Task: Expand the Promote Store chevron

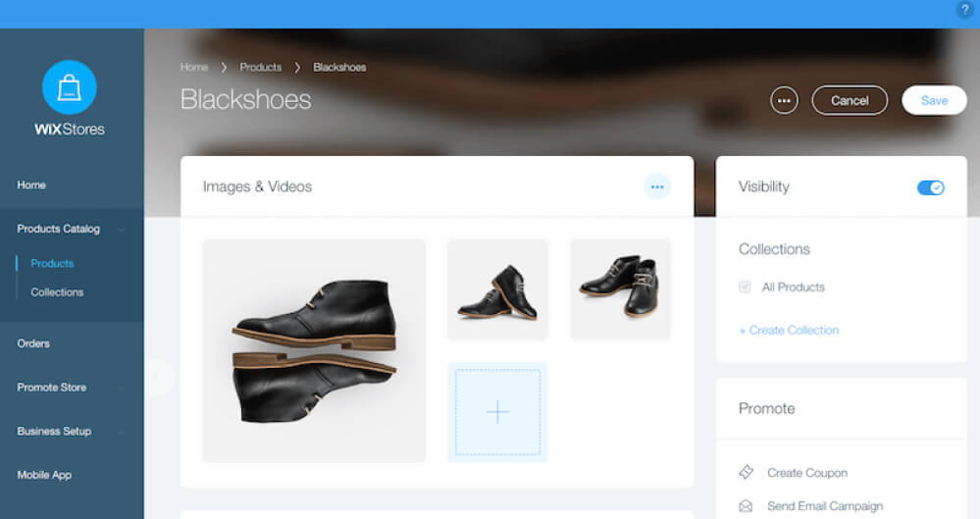Action: tap(122, 389)
